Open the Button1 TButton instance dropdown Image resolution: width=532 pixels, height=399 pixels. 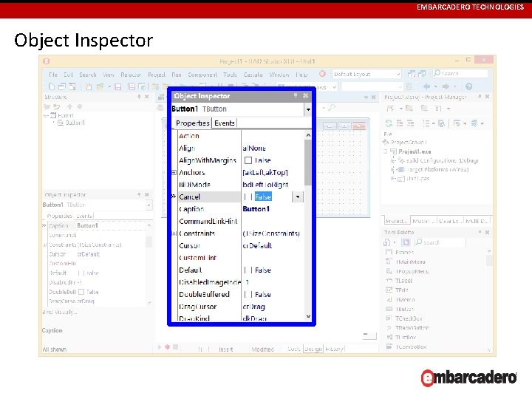[307, 109]
